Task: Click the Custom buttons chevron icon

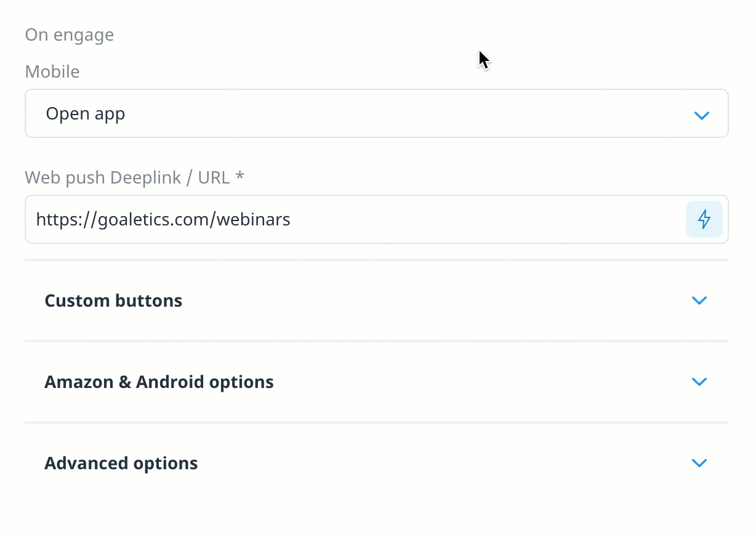Action: pyautogui.click(x=699, y=301)
